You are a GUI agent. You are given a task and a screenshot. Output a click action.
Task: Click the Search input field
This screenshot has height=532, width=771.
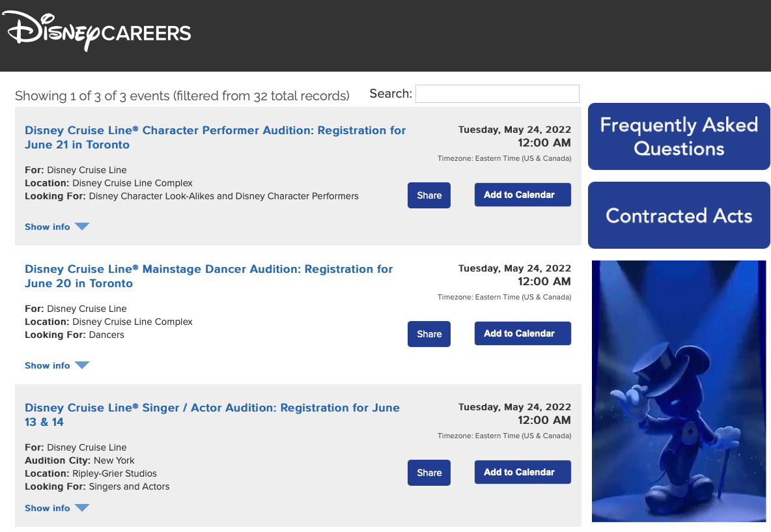click(x=497, y=94)
